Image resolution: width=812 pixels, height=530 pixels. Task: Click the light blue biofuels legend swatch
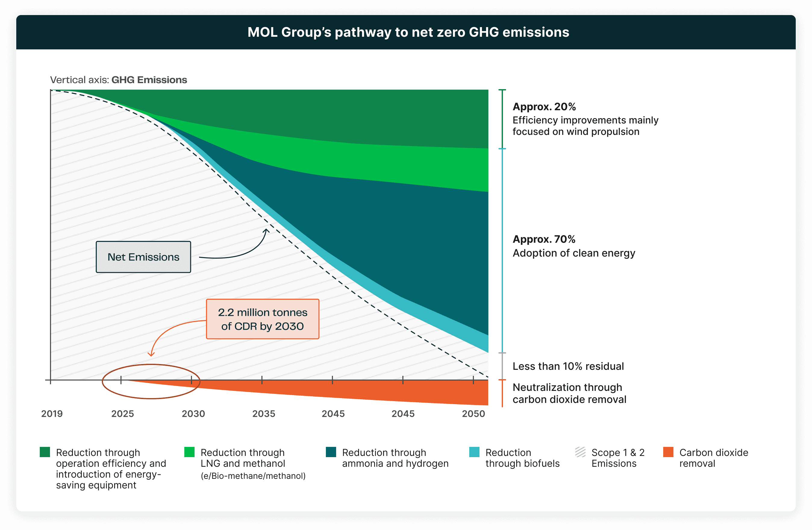tap(474, 452)
